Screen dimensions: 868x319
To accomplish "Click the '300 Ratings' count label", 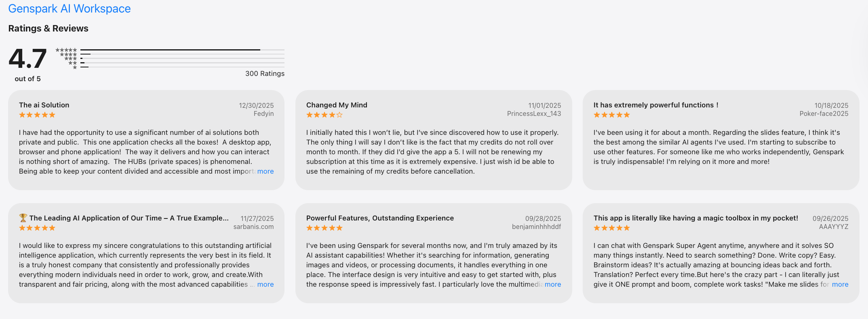I will click(x=265, y=73).
